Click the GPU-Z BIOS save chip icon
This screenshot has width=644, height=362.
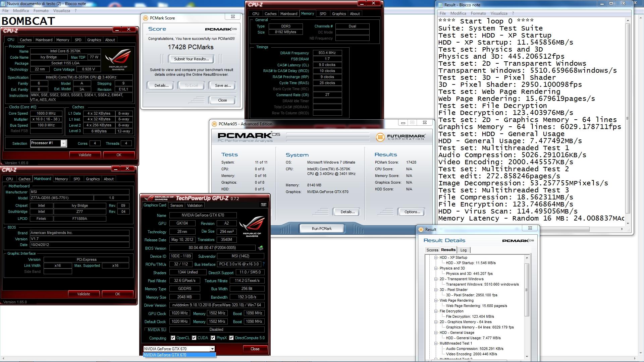(261, 248)
